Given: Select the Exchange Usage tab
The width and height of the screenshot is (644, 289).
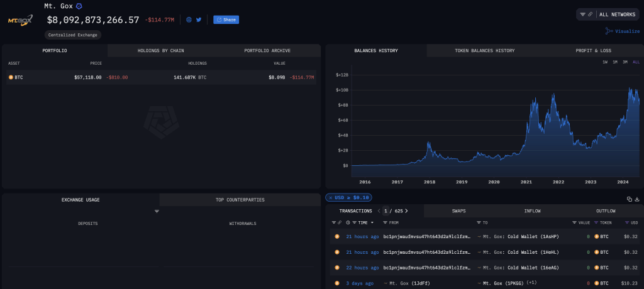Looking at the screenshot, I should point(80,200).
